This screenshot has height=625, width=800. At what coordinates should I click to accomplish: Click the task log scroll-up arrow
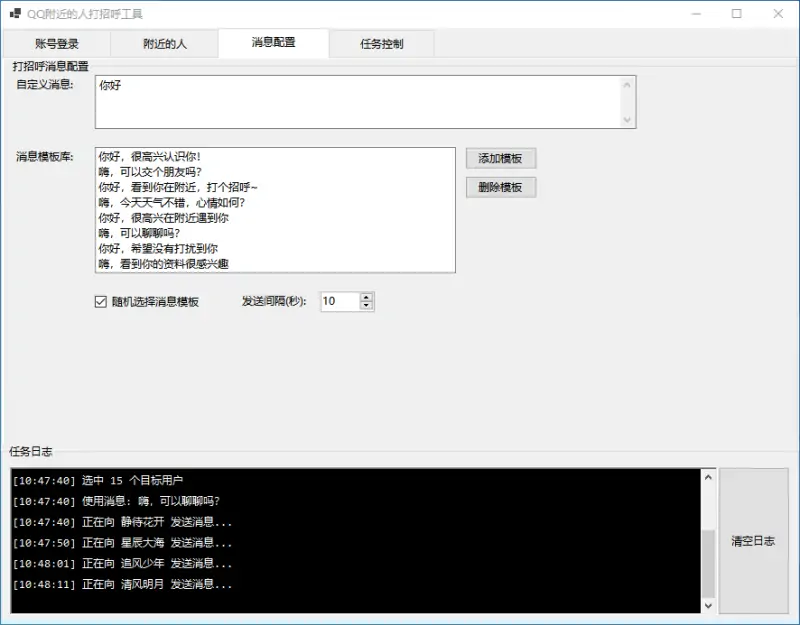[709, 477]
